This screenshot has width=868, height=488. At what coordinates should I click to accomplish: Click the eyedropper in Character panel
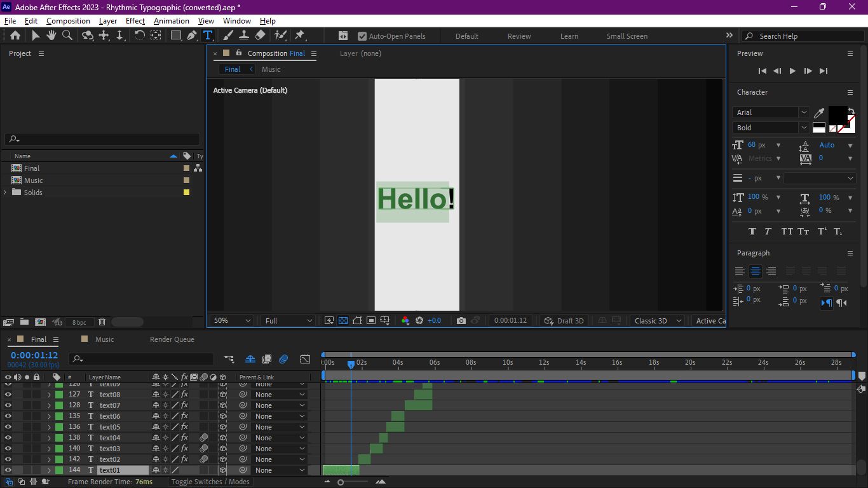(x=820, y=112)
